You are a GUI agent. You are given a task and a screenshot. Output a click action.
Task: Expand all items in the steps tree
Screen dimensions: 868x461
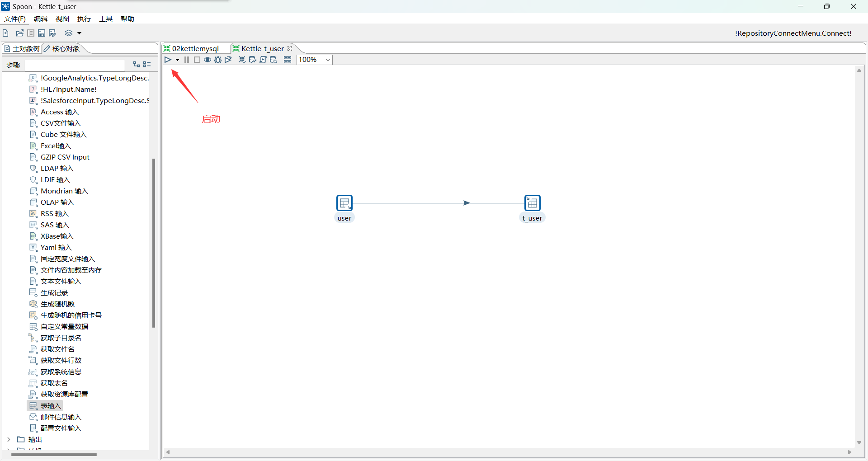point(137,65)
